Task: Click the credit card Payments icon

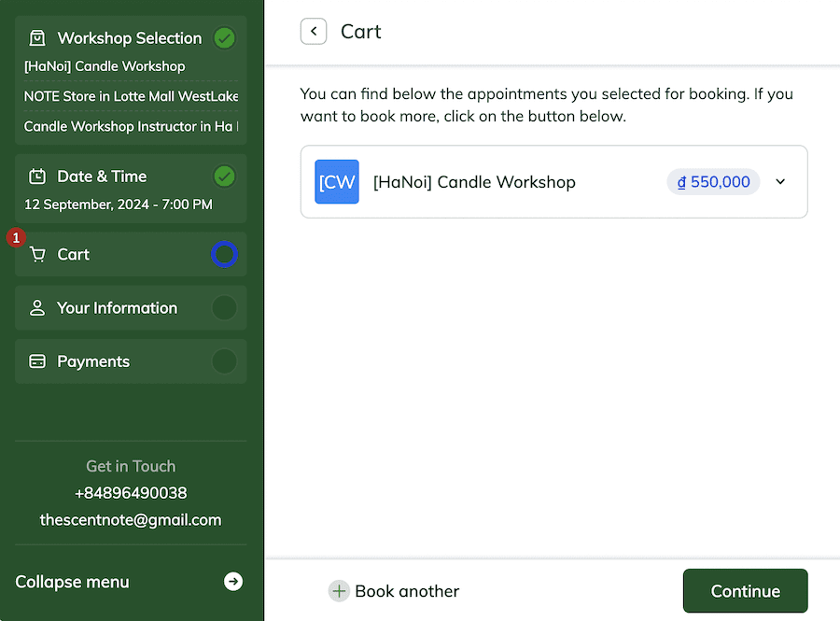Action: click(x=37, y=361)
